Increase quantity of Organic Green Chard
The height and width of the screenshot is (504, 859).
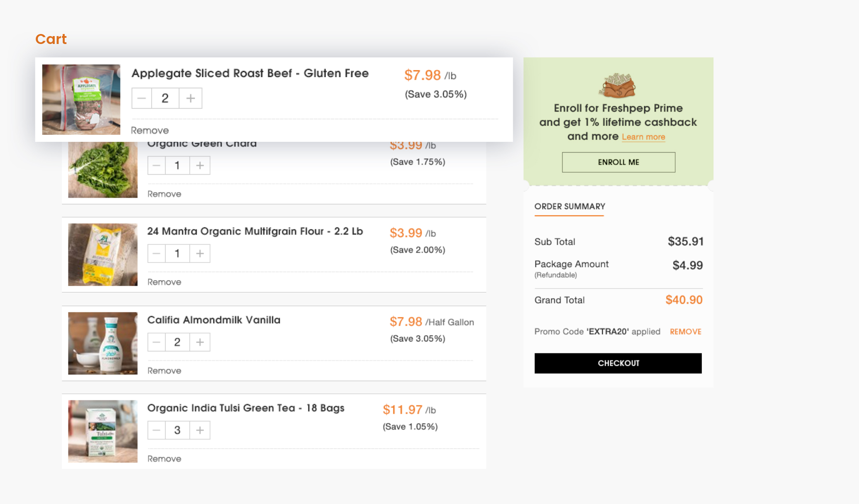click(x=200, y=166)
